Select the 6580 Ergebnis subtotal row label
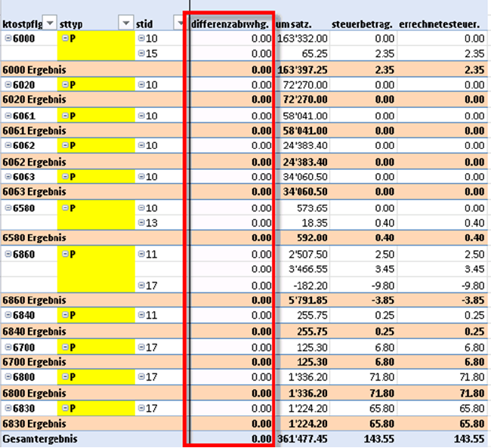Screen dimensions: 491x448 pyautogui.click(x=35, y=237)
